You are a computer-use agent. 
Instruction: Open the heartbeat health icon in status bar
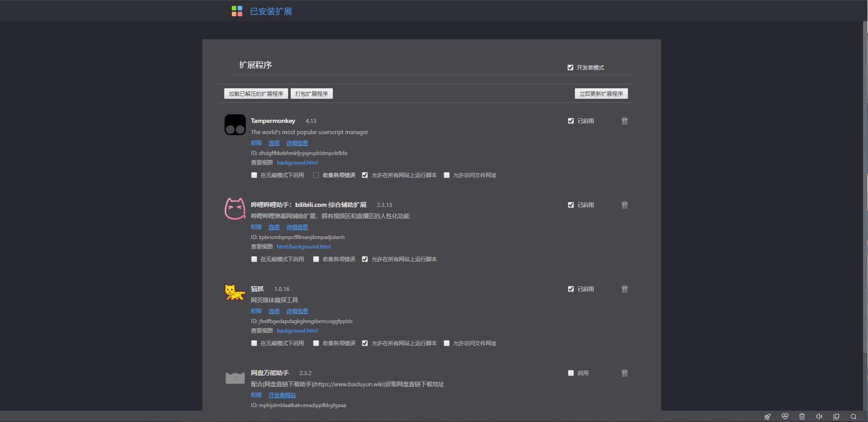pyautogui.click(x=785, y=417)
